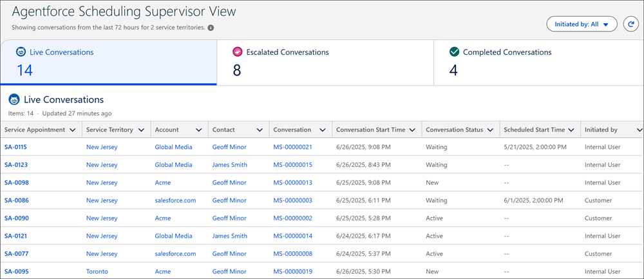Click the Completed Conversations checkmark icon

coord(454,52)
